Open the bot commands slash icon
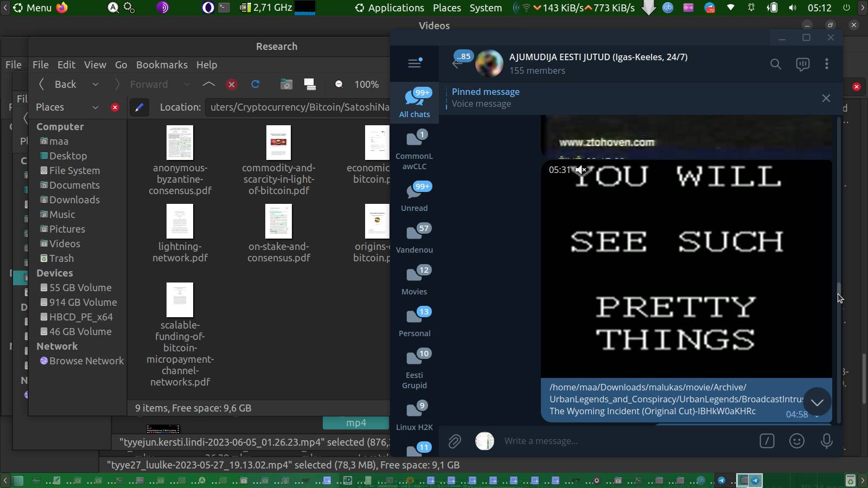This screenshot has height=488, width=868. point(767,441)
